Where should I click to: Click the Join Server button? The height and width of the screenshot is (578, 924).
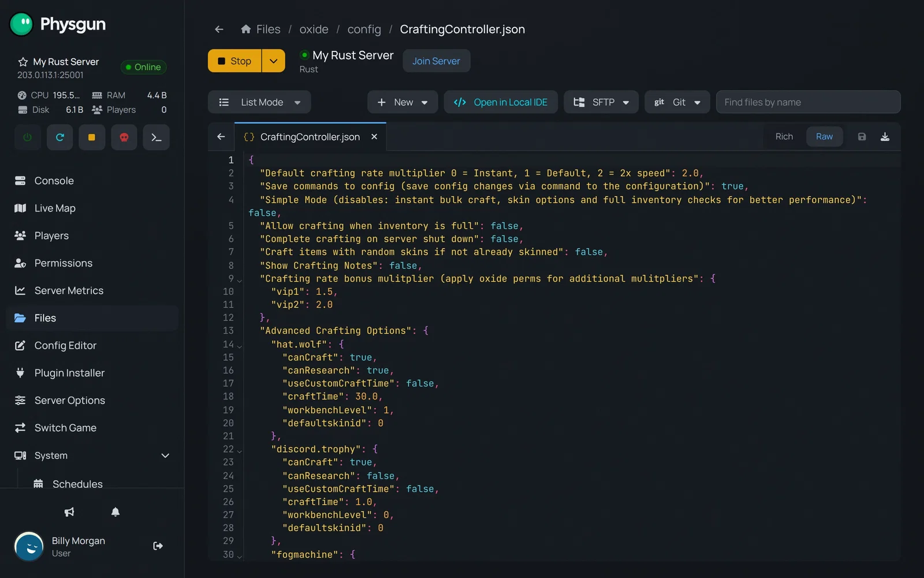(x=436, y=61)
